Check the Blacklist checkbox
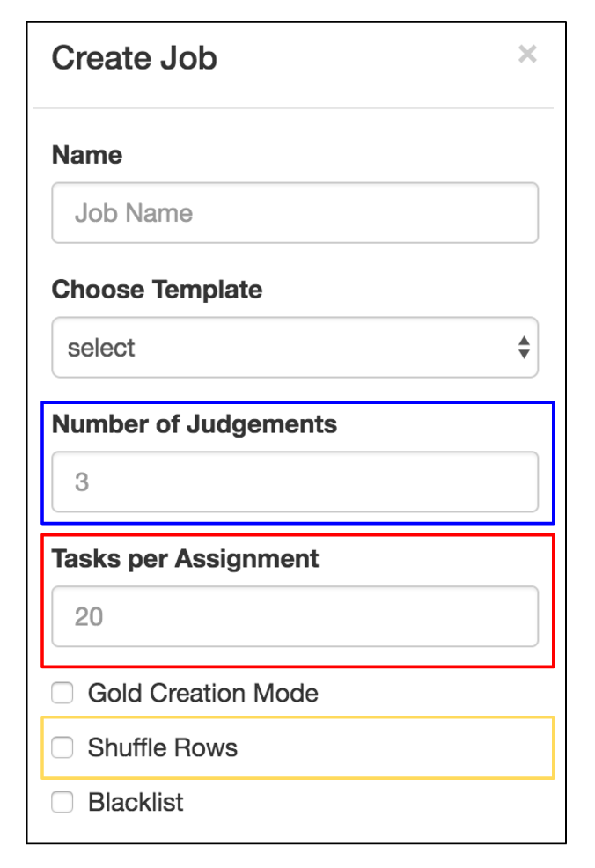This screenshot has height=868, width=595. point(62,803)
